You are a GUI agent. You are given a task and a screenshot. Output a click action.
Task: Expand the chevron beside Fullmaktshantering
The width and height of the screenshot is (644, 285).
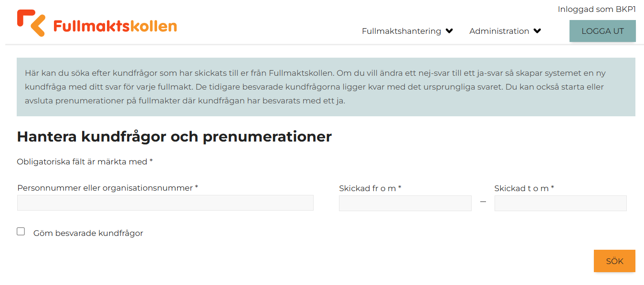[449, 31]
